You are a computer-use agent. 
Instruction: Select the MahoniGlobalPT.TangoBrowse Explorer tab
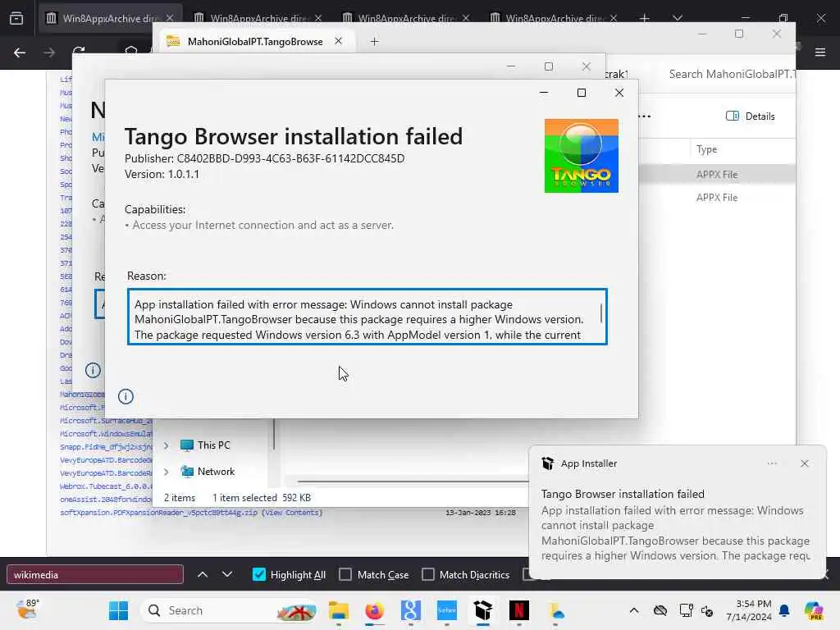[x=255, y=42]
